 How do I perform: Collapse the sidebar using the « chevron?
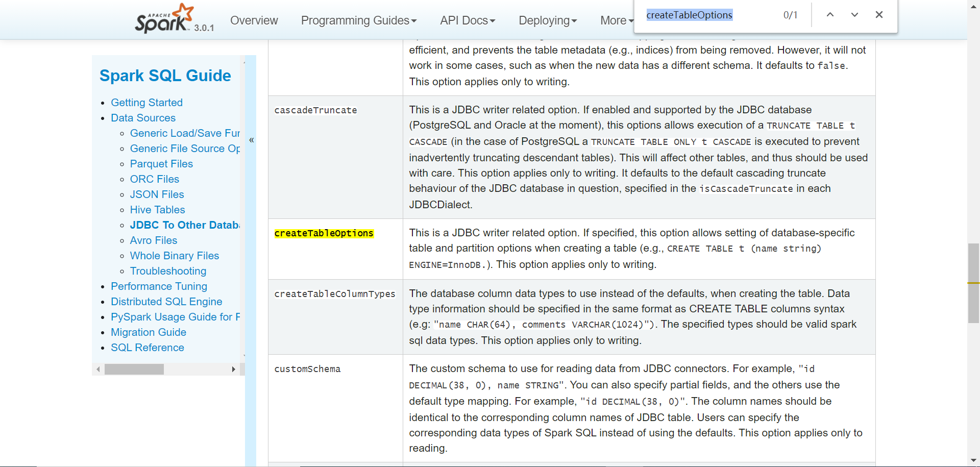(x=252, y=139)
